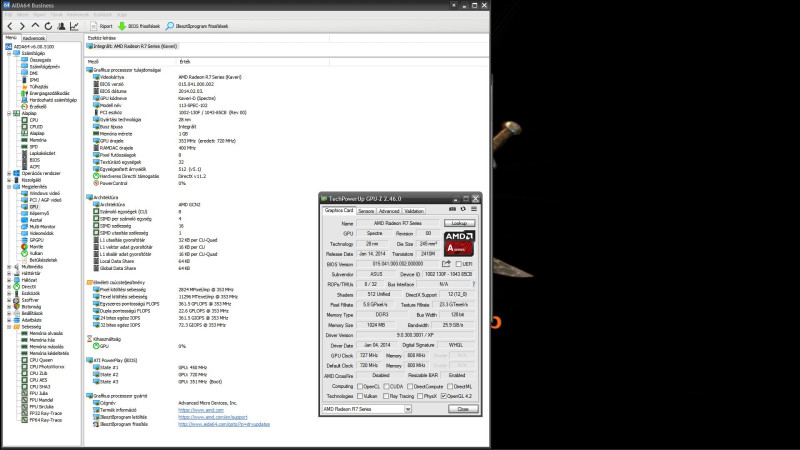Click the AMD A-series logo in GPU-Z

coord(459,243)
